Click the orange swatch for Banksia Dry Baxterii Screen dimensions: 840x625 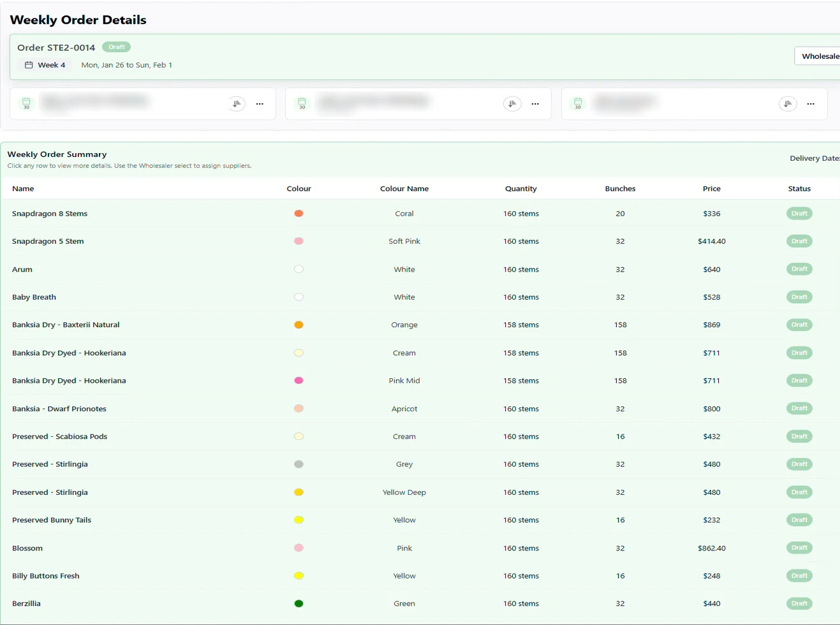(x=298, y=325)
